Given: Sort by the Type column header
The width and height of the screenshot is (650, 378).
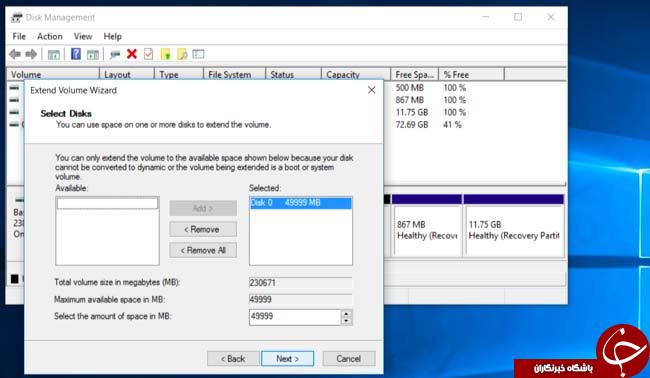Looking at the screenshot, I should click(x=179, y=75).
